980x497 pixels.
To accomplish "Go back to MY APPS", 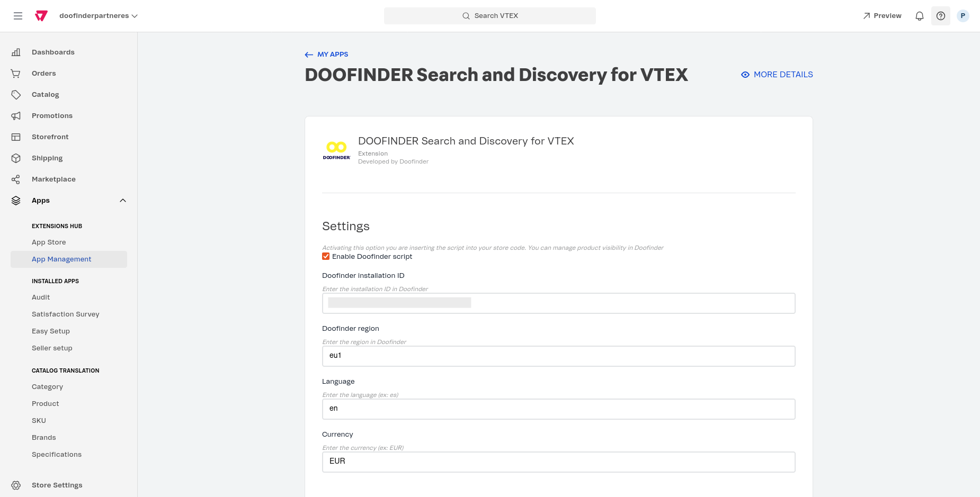I will [333, 55].
